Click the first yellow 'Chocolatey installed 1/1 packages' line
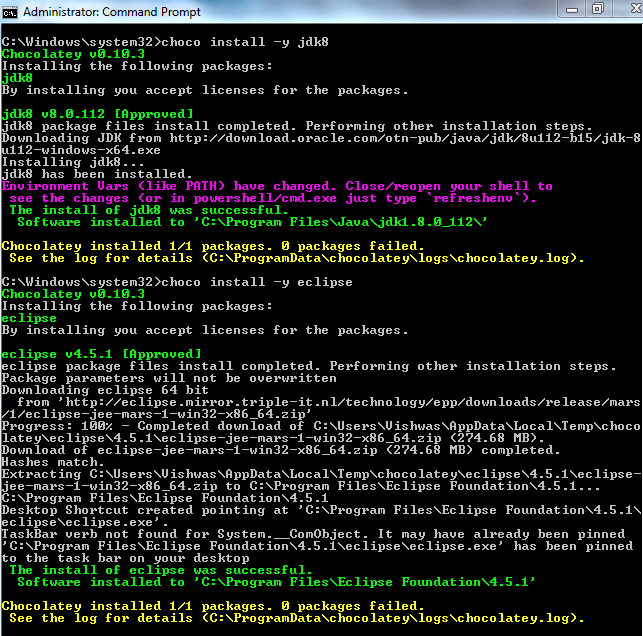The image size is (643, 636). click(x=213, y=246)
